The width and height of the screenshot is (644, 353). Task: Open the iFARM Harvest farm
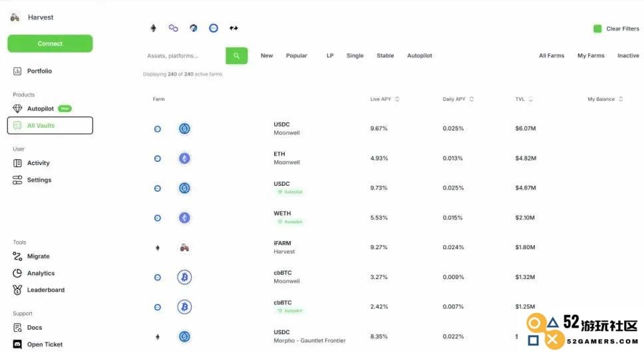tap(284, 247)
